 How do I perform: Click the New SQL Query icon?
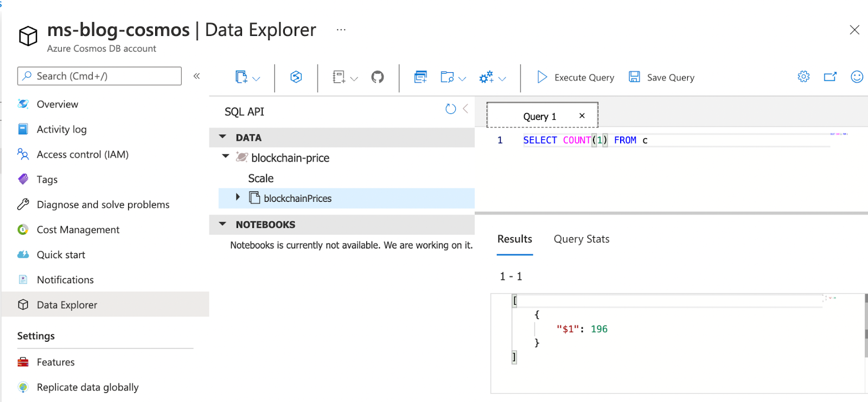(420, 77)
